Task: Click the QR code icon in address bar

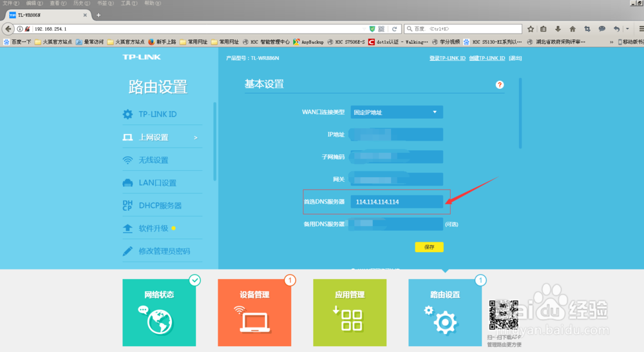Action: click(x=381, y=29)
